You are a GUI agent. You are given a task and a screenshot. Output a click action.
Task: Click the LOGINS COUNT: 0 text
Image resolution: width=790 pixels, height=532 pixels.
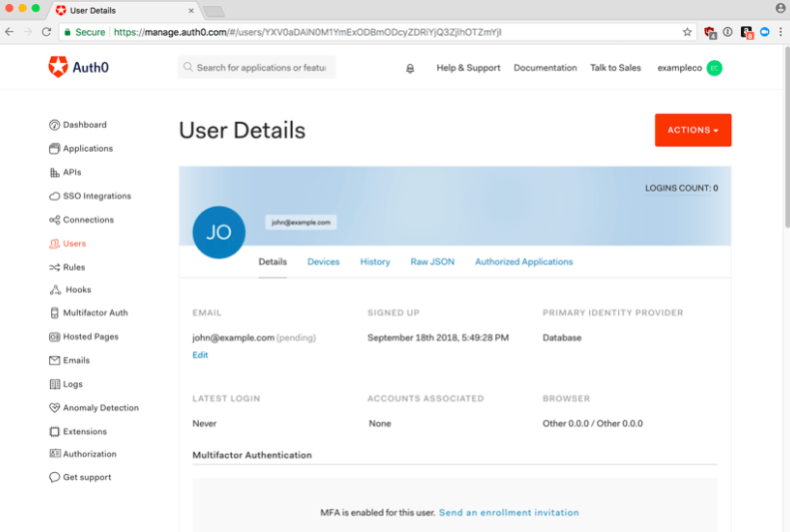(681, 189)
